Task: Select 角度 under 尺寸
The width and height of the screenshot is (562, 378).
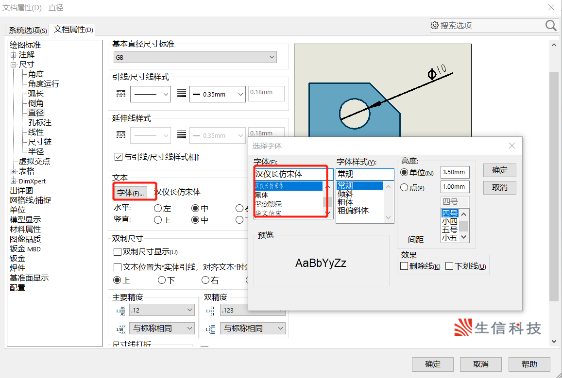Action: [36, 74]
